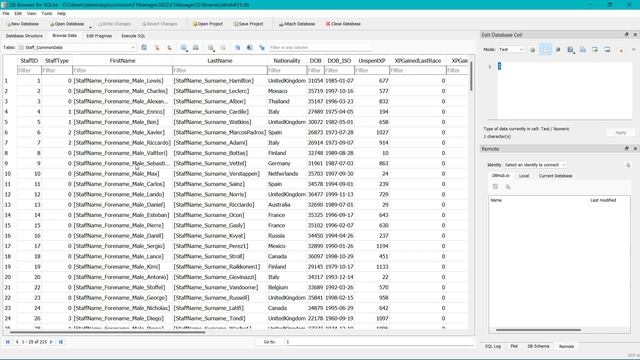The width and height of the screenshot is (640, 360).
Task: Jump to first page of rows
Action: point(8,342)
